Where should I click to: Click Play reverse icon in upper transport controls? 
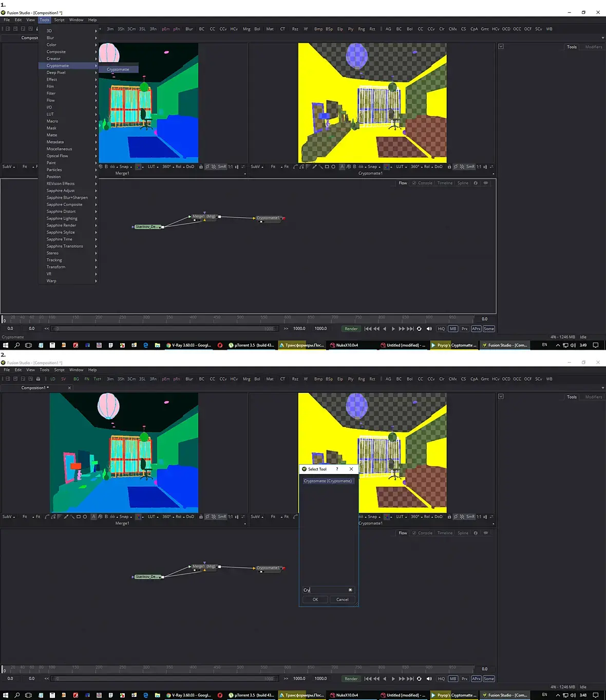pyautogui.click(x=385, y=329)
